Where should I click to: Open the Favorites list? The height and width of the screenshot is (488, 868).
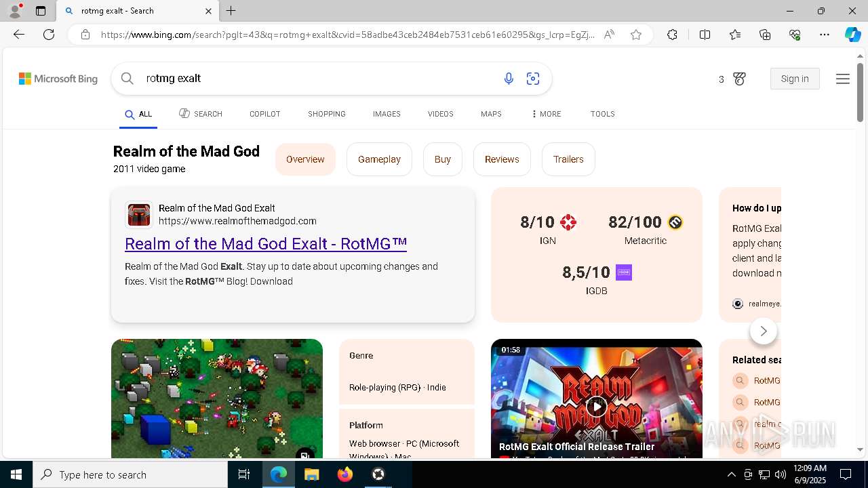(x=735, y=35)
